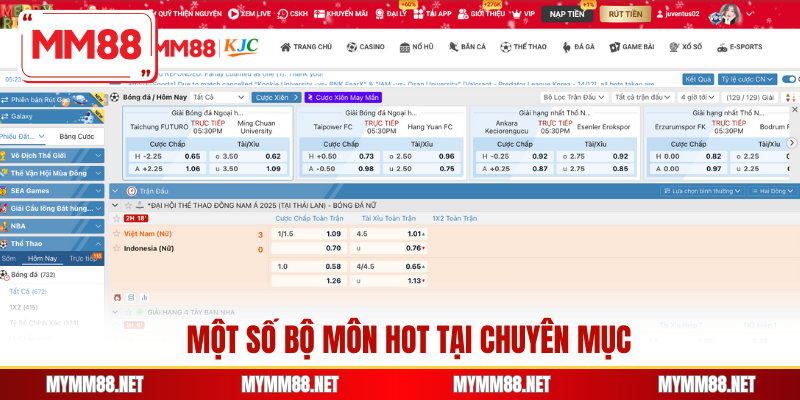Click the Cược Xiên May Mắn button
Viewport: 800px width, 400px height.
pyautogui.click(x=343, y=97)
